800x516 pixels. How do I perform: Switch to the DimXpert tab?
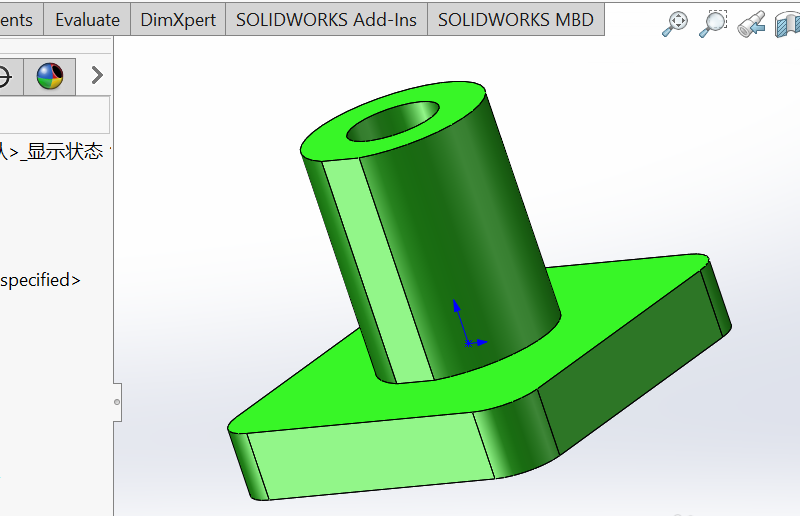click(x=178, y=20)
